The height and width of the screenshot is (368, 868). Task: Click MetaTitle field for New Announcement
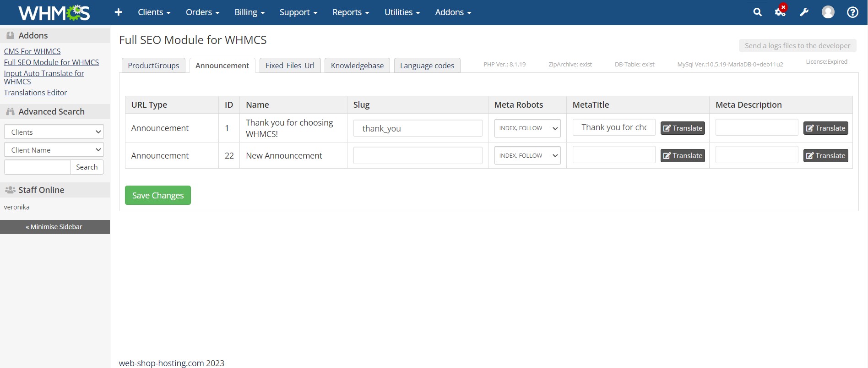click(x=614, y=154)
